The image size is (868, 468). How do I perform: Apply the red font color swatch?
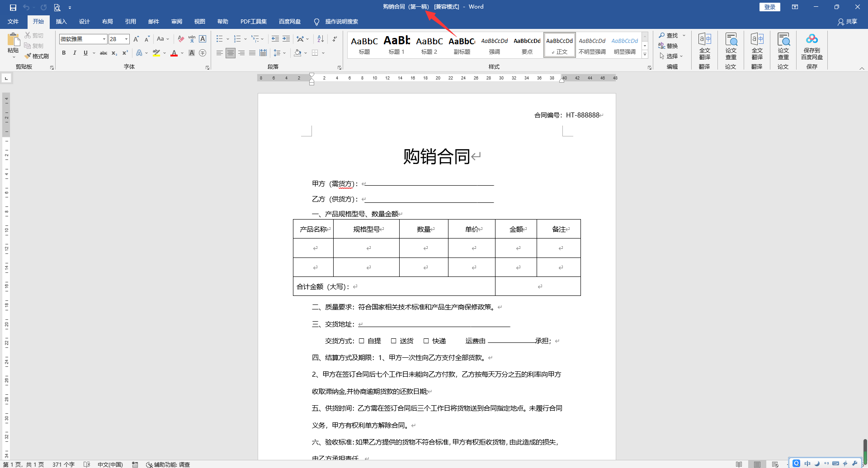[174, 53]
